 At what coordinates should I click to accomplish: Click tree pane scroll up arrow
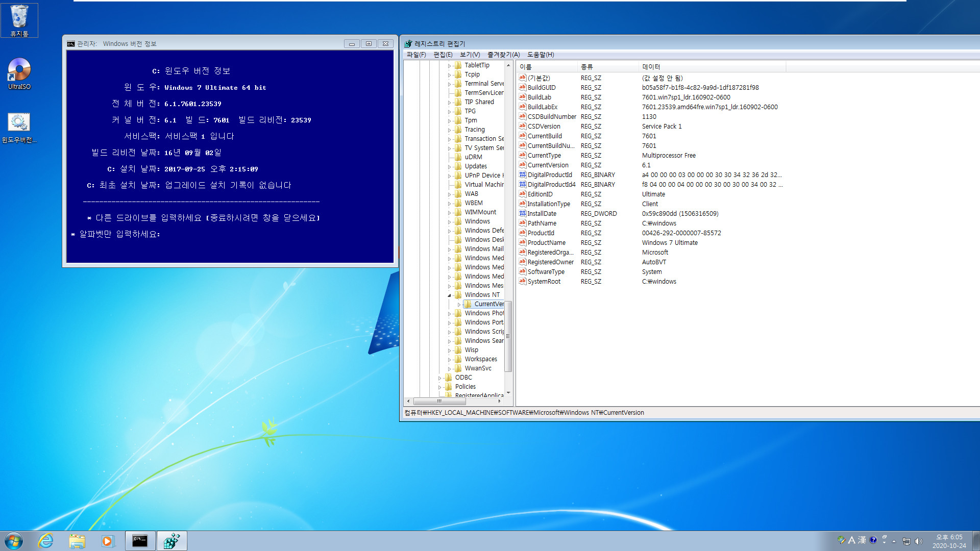click(x=508, y=65)
